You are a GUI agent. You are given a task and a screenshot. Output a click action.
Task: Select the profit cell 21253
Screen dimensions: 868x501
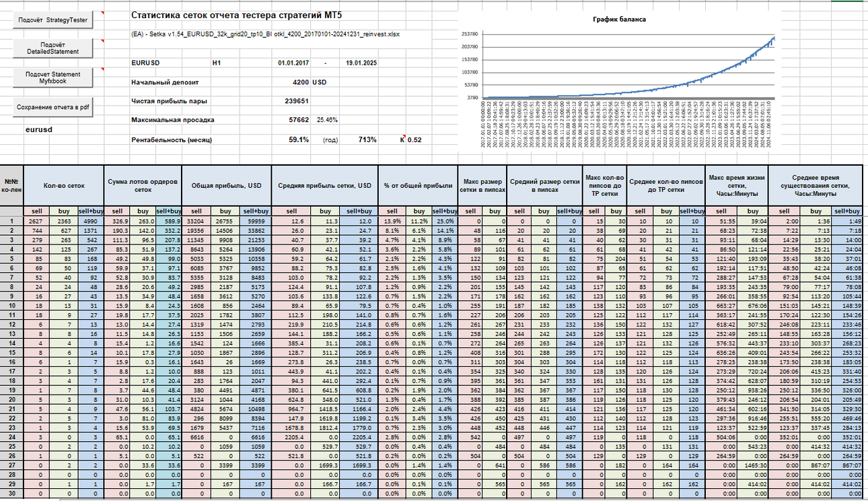coord(255,239)
